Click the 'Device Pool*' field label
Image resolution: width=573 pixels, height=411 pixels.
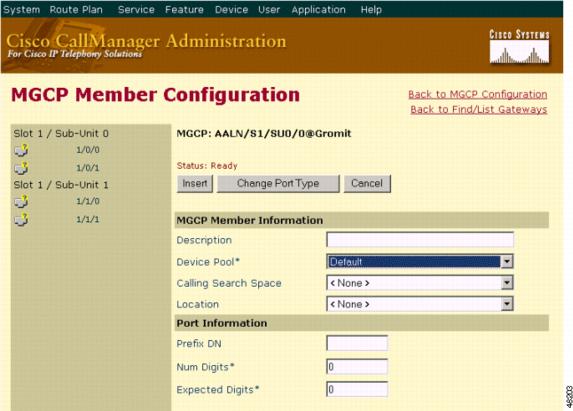click(208, 262)
